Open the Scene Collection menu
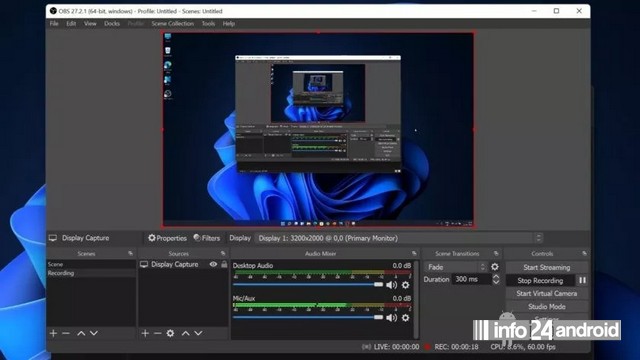Image resolution: width=640 pixels, height=360 pixels. pyautogui.click(x=173, y=24)
